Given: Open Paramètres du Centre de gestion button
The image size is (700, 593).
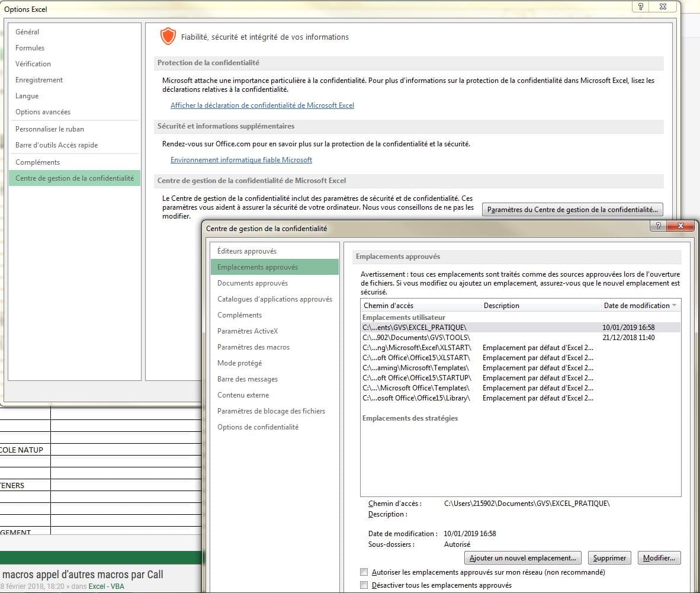Looking at the screenshot, I should (572, 210).
